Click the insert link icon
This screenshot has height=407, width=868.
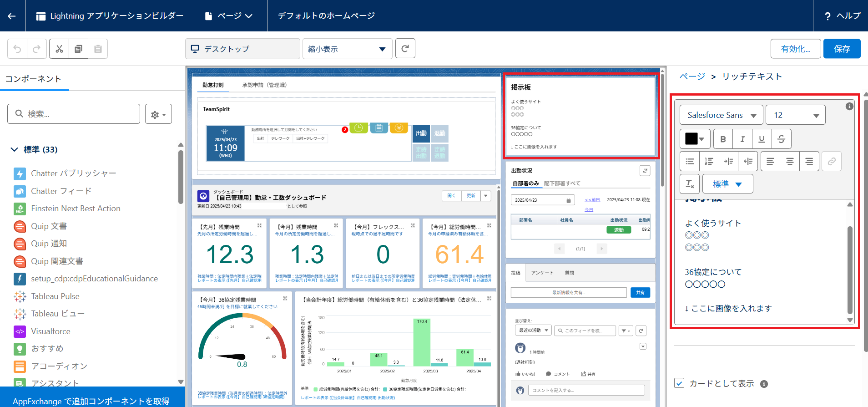tap(832, 161)
